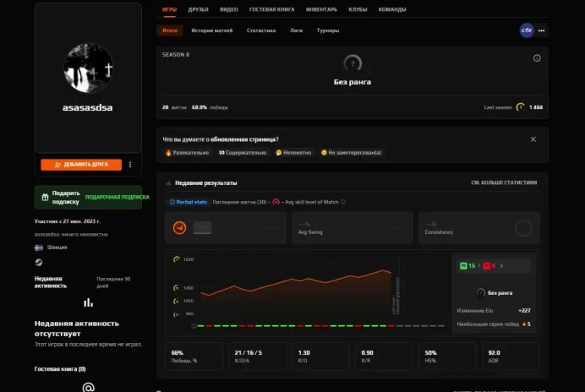The height and width of the screenshot is (392, 585).
Task: Click the 0.90 K/R stat card
Action: pos(384,357)
